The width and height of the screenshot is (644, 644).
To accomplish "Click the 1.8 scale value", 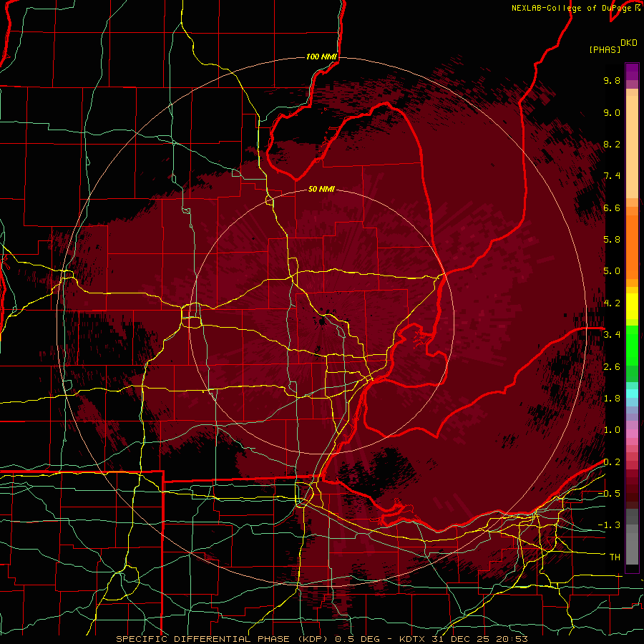I will (x=612, y=399).
